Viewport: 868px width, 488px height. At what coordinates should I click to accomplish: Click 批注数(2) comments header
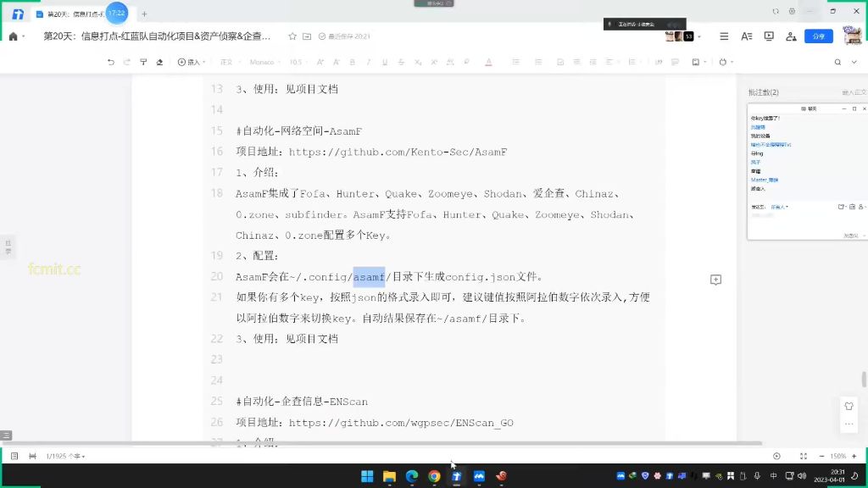(x=764, y=92)
